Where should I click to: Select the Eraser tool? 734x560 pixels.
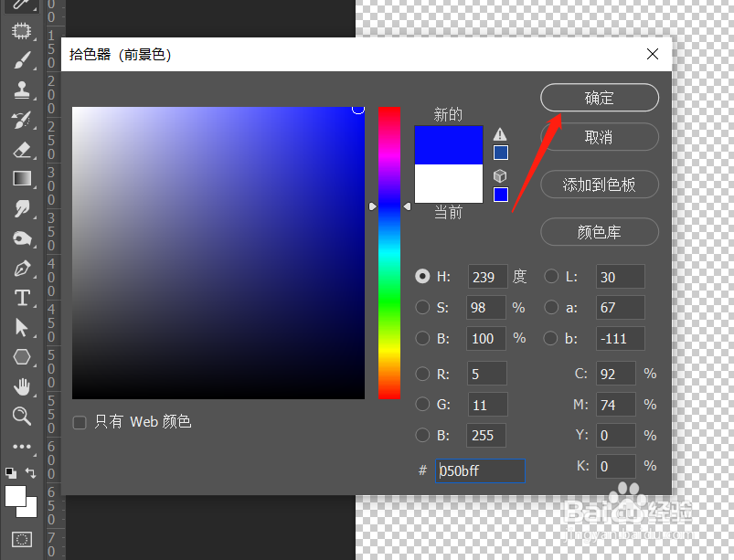22,150
